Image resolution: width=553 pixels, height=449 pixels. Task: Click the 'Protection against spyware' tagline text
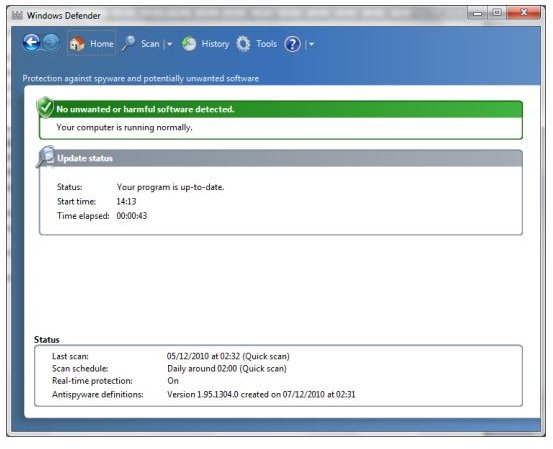pyautogui.click(x=141, y=78)
